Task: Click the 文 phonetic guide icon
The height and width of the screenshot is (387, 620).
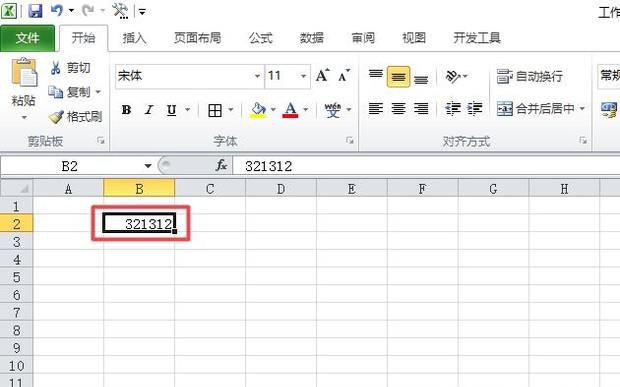Action: point(333,110)
